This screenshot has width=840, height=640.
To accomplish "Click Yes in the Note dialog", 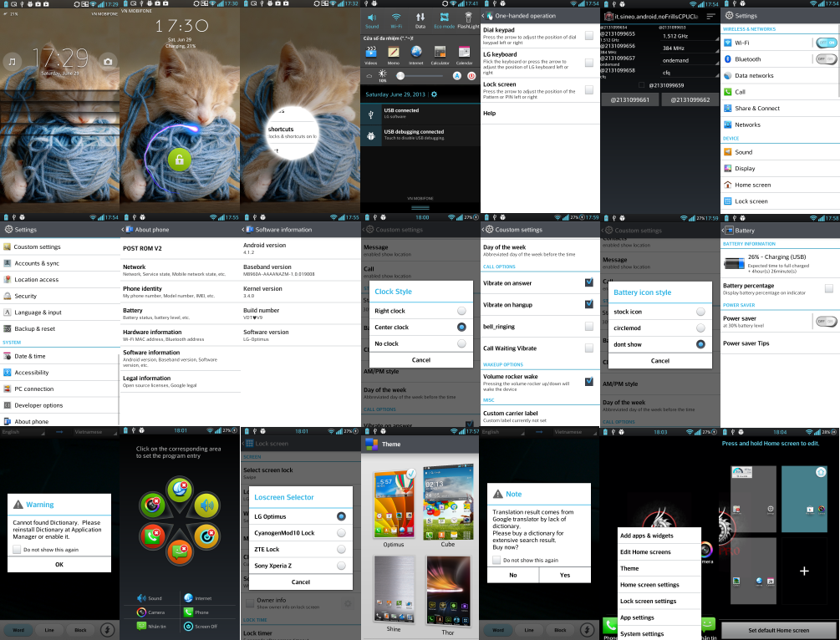I will pos(565,575).
